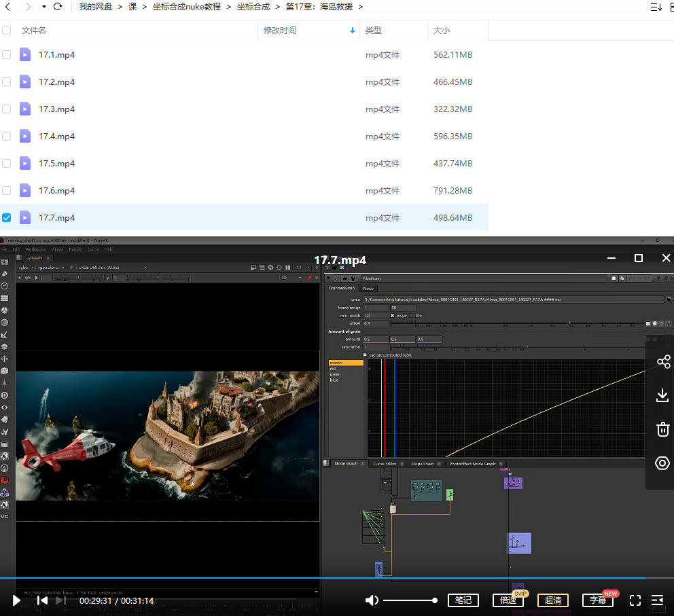Image resolution: width=674 pixels, height=616 pixels.
Task: Uncheck the 17.7.mp4 file checkbox
Action: click(x=7, y=218)
